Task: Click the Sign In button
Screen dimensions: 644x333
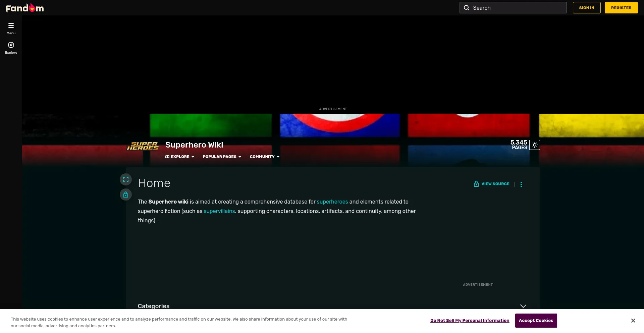Action: point(587,8)
